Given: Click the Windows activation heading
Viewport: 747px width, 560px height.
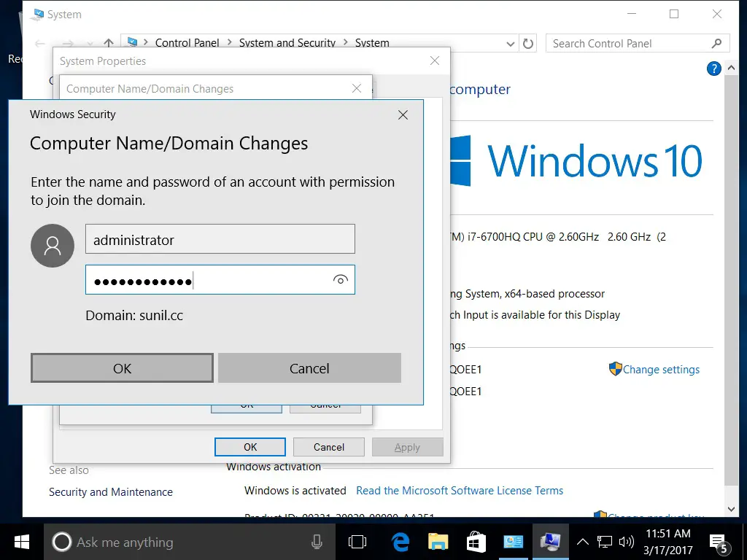Looking at the screenshot, I should (x=274, y=467).
